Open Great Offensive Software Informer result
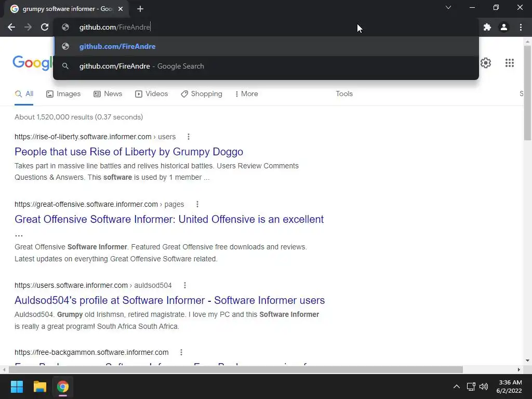This screenshot has width=532, height=399. coord(169,219)
